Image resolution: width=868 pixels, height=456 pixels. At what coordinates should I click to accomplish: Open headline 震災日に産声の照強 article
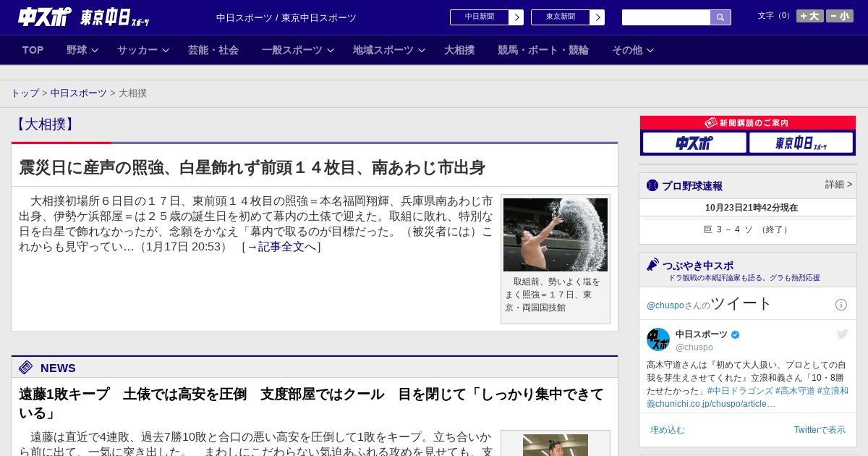click(x=252, y=168)
